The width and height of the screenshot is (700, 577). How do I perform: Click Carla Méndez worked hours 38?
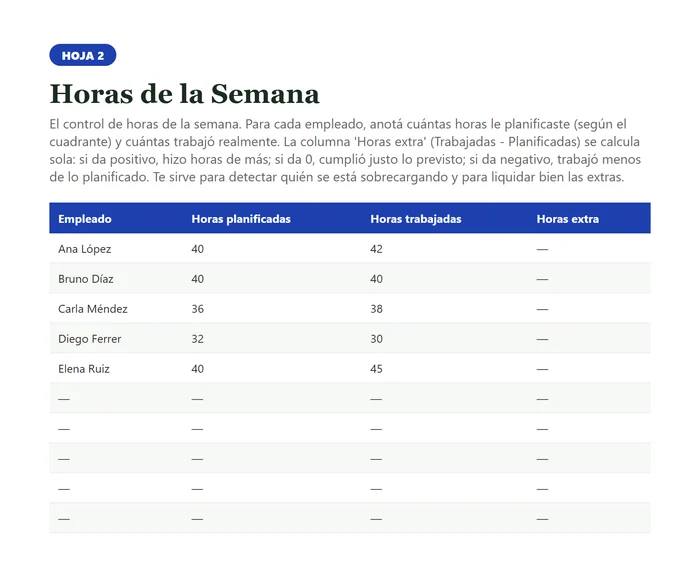pos(376,309)
